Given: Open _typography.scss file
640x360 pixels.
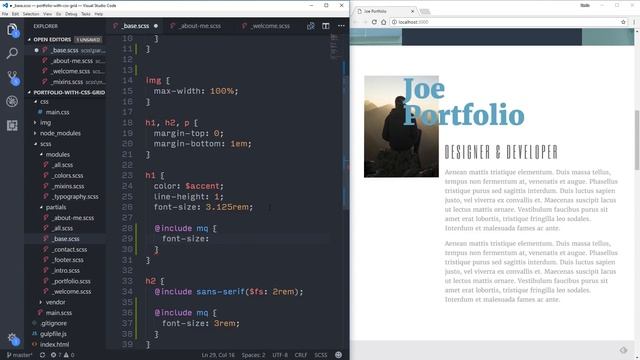Looking at the screenshot, I should [x=75, y=197].
